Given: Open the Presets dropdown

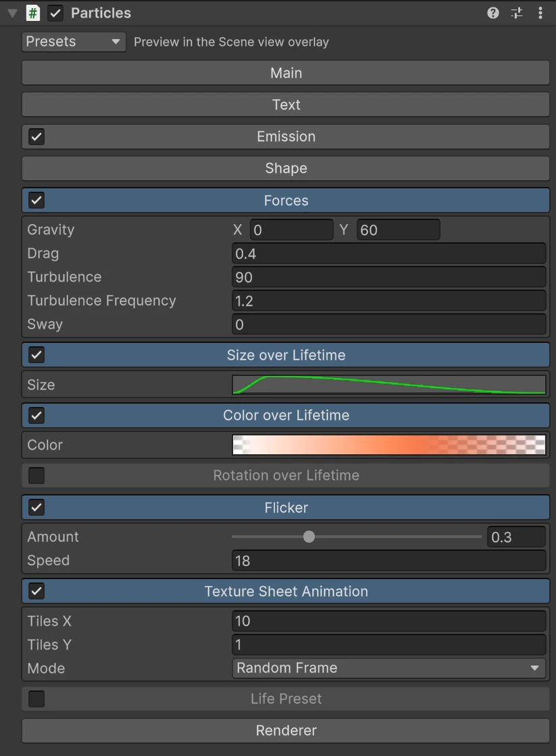Looking at the screenshot, I should [x=74, y=42].
